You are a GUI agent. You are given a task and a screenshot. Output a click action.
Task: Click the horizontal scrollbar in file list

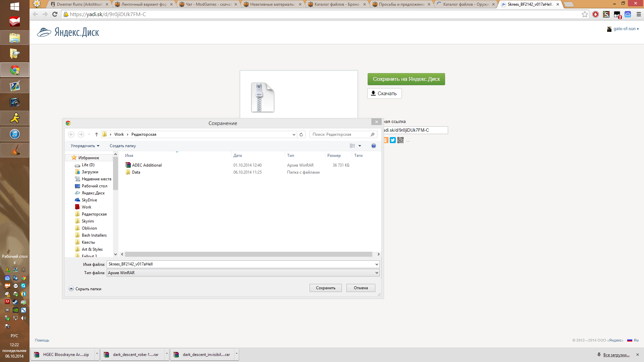tap(248, 254)
